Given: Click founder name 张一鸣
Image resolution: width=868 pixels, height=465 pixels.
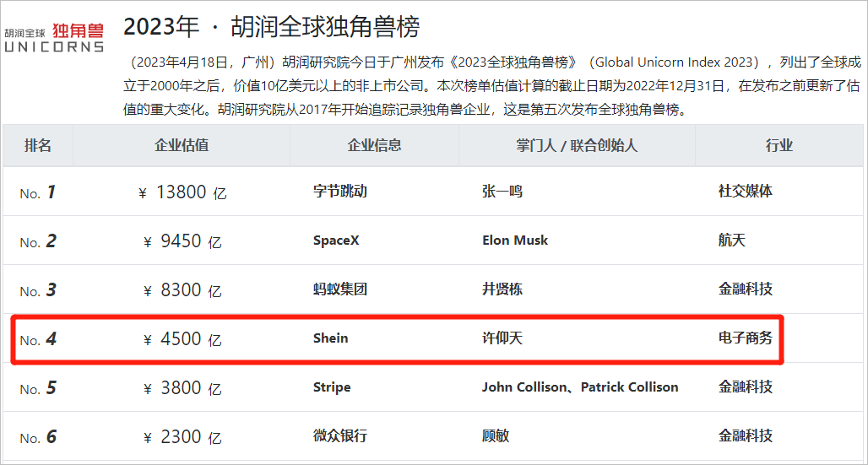Looking at the screenshot, I should 502,192.
